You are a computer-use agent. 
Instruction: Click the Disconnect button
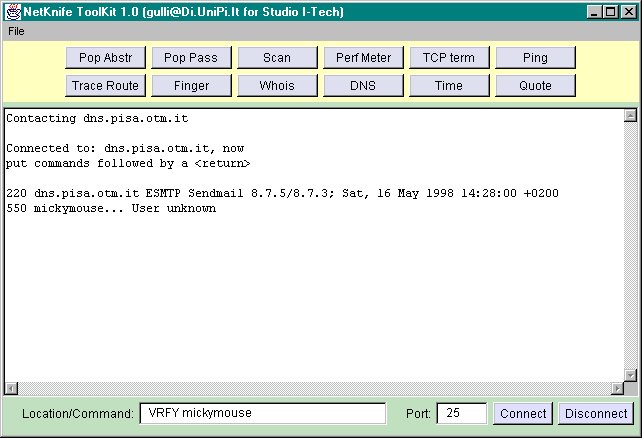click(x=596, y=413)
